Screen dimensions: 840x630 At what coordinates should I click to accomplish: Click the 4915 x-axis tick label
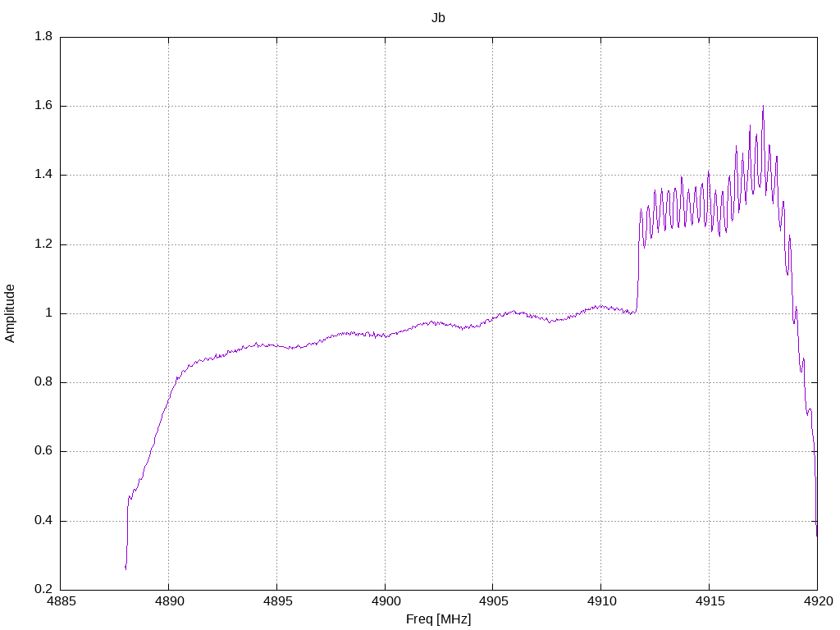710,601
